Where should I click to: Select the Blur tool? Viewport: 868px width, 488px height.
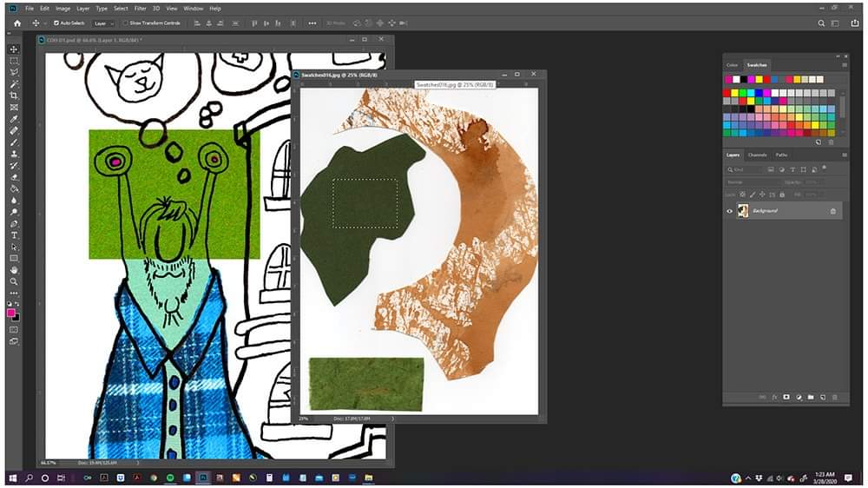point(14,201)
